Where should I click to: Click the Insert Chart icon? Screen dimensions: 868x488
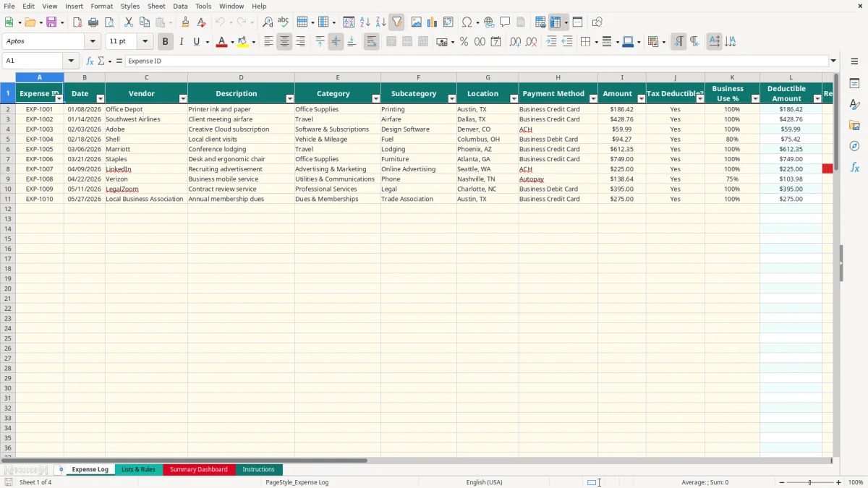click(433, 22)
